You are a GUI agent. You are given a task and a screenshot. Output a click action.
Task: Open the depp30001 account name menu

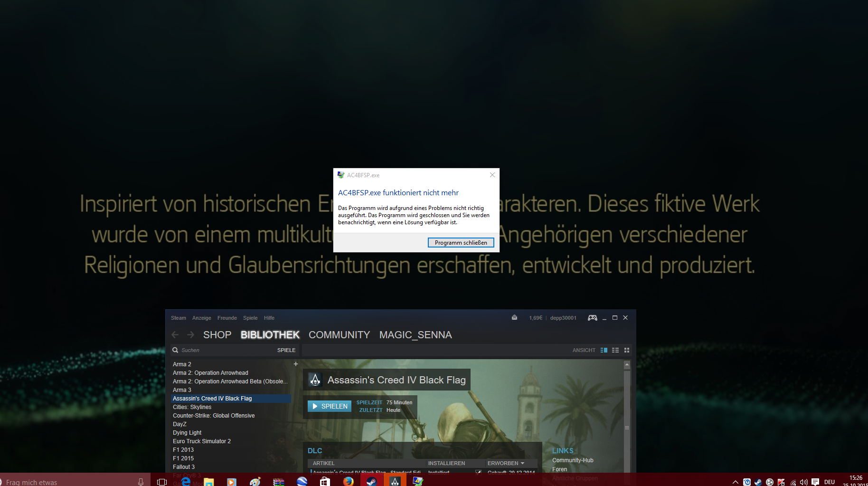coord(563,318)
